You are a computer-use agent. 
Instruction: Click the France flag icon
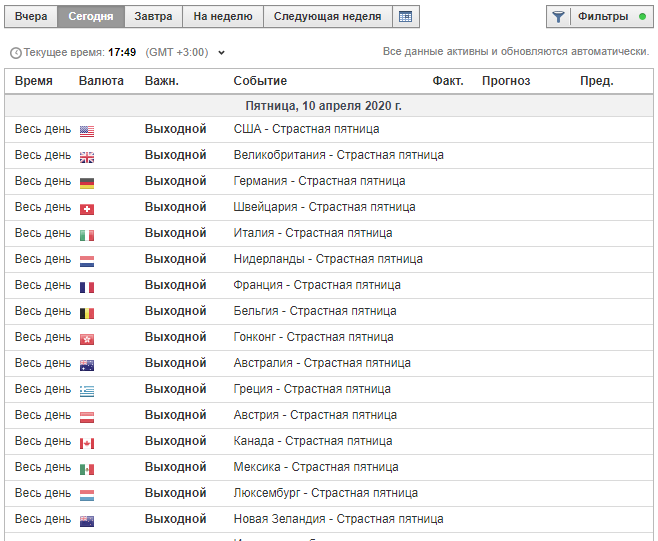click(x=87, y=287)
